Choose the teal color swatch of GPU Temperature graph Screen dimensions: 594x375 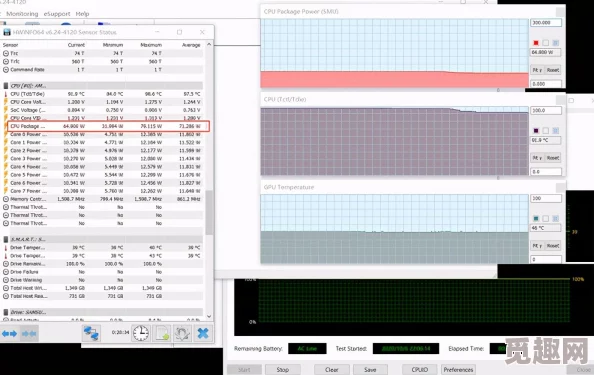pos(536,219)
